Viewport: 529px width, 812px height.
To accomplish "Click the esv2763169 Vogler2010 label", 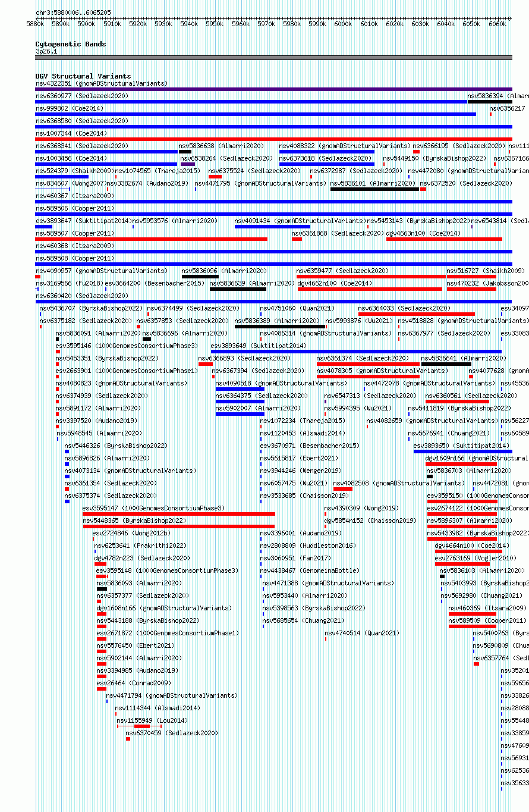I will [x=476, y=559].
